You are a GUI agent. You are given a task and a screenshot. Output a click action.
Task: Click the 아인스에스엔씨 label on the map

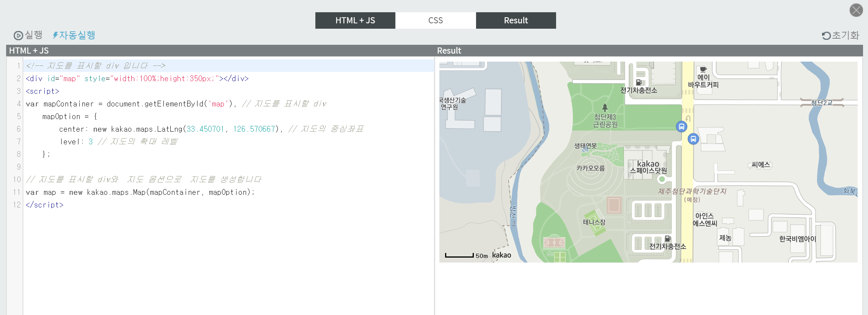[x=705, y=220]
